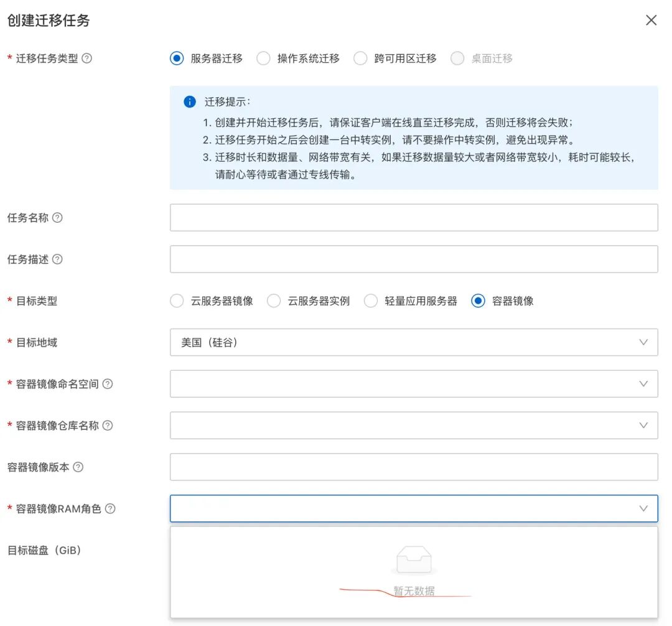This screenshot has width=672, height=626.
Task: Select 操作系统迁移 radio option
Action: point(263,58)
